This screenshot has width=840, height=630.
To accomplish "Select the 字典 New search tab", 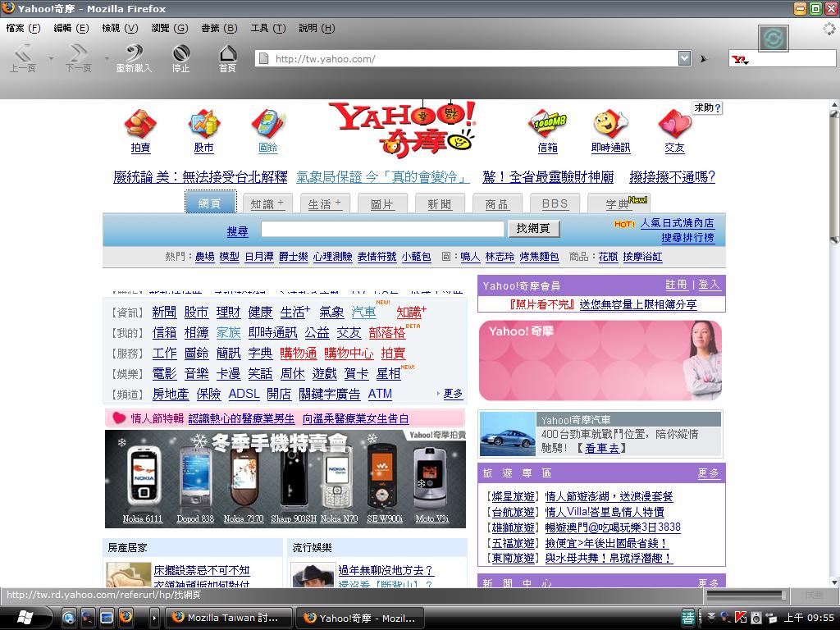I will click(619, 203).
